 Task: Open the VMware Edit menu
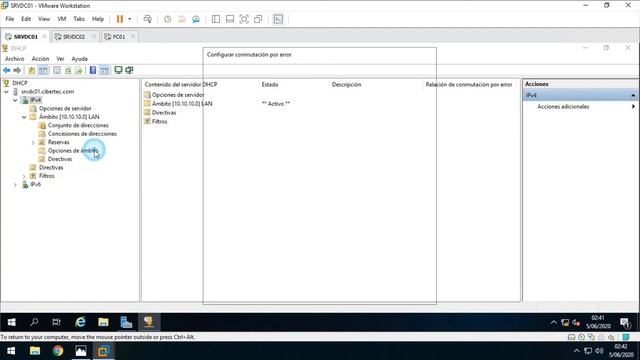26,19
